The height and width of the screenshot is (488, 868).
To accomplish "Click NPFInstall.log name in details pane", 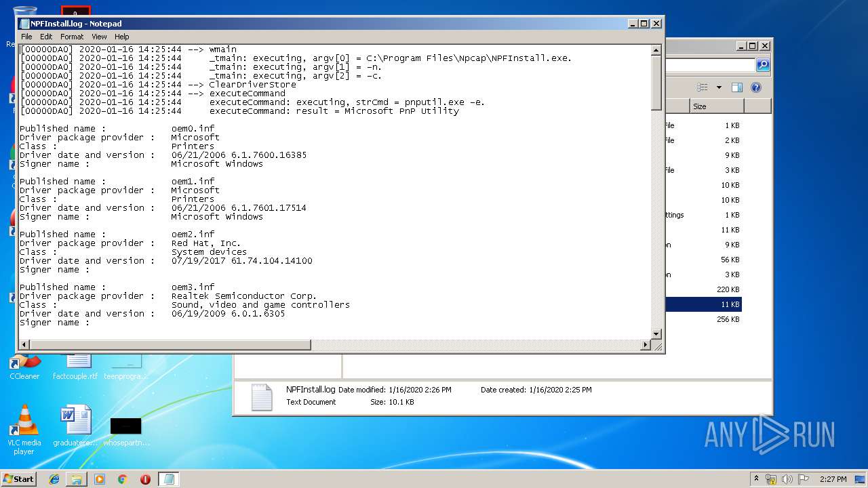I will 311,390.
